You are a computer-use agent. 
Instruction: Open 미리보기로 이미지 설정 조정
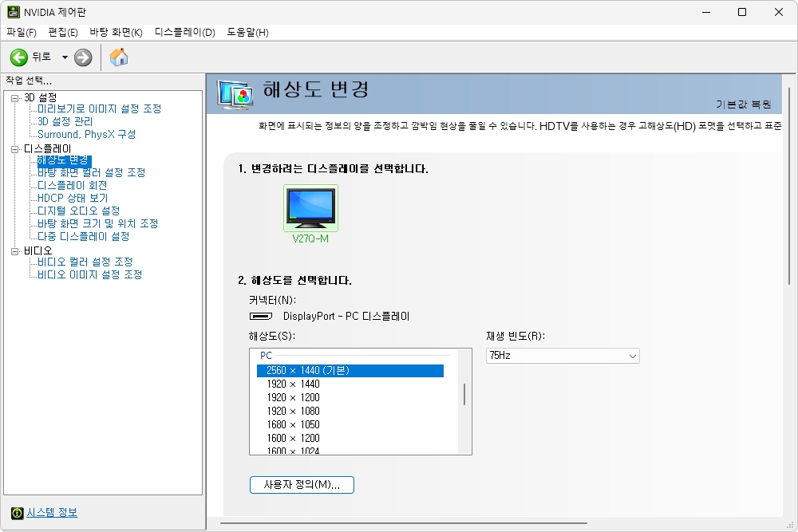[x=99, y=108]
